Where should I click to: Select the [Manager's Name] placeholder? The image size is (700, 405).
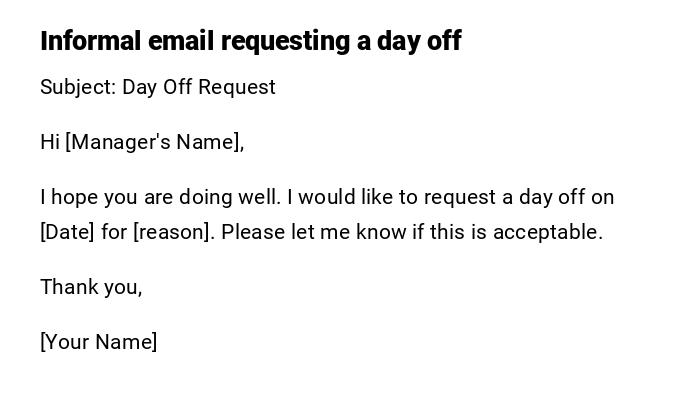click(153, 142)
